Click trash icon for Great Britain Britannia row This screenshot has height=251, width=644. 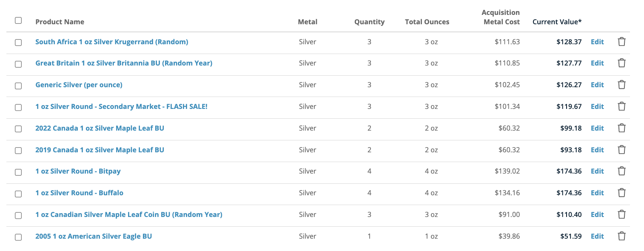click(621, 63)
